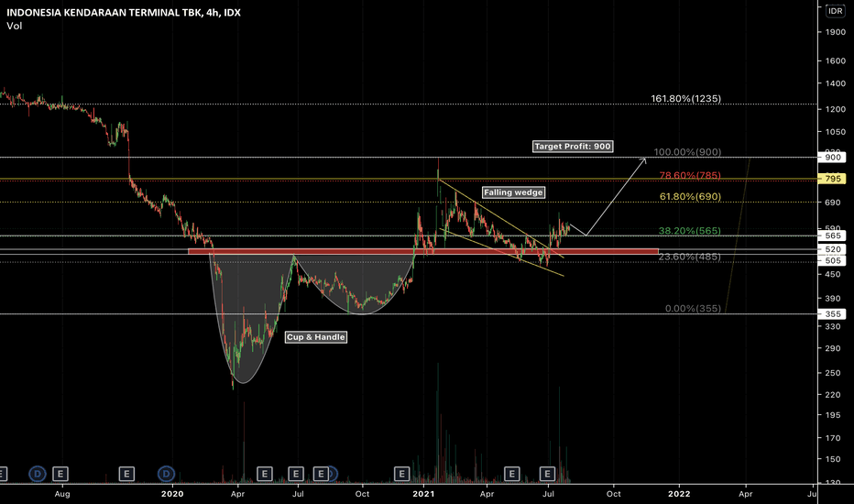This screenshot has width=854, height=504.
Task: Click the 330 price axis value
Action: point(833,326)
